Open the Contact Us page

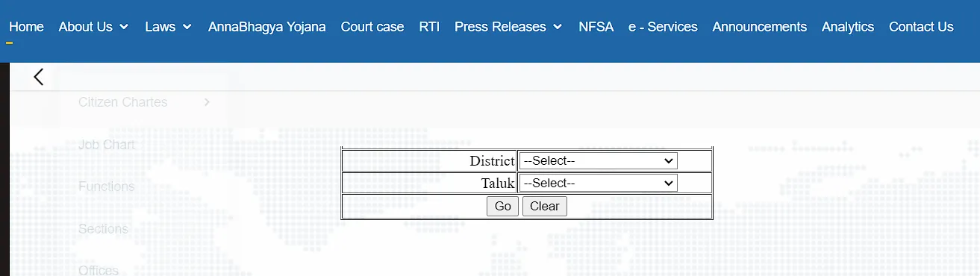pyautogui.click(x=921, y=27)
